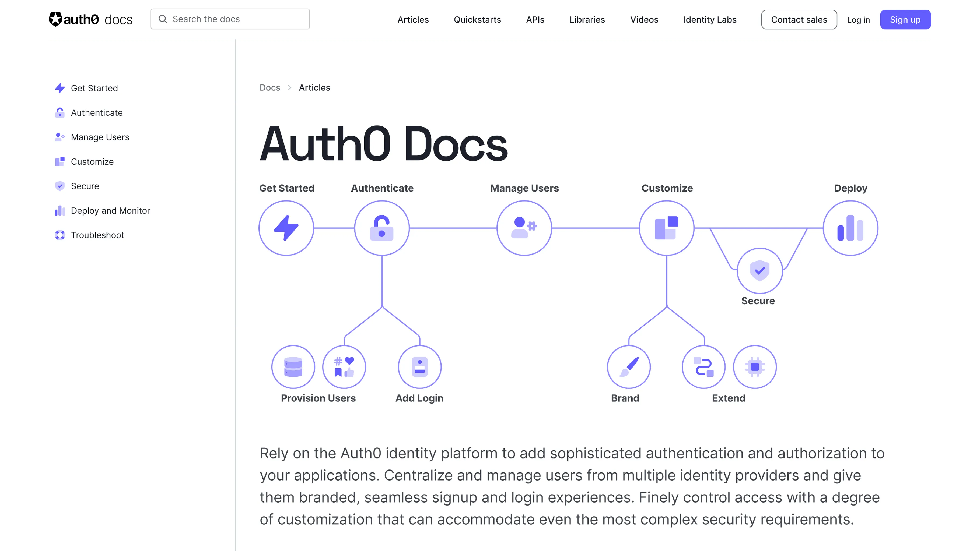This screenshot has width=980, height=551.
Task: Click the Contact sales button
Action: click(x=799, y=19)
